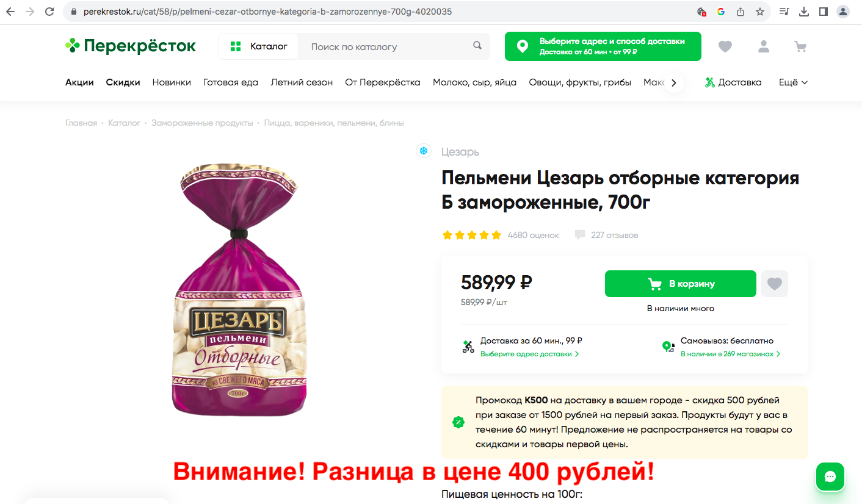Open the shopping cart icon in header

coord(800,46)
